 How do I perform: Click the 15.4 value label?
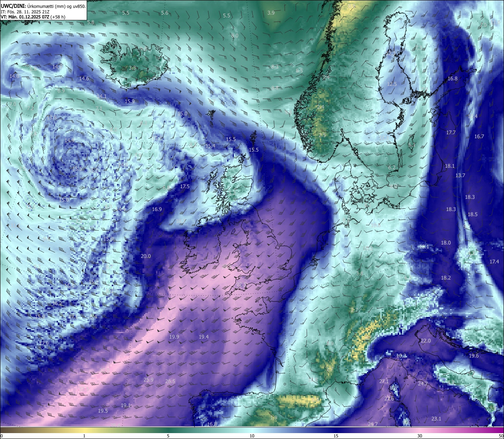[x=210, y=146]
